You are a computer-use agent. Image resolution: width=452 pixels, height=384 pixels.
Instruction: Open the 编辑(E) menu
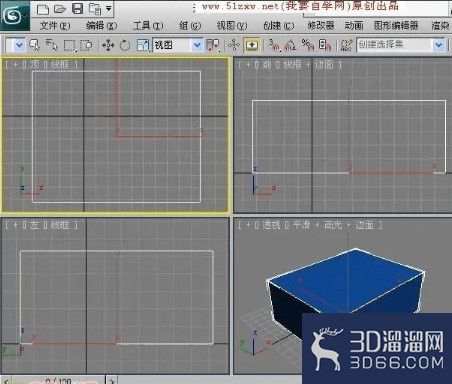click(x=102, y=26)
